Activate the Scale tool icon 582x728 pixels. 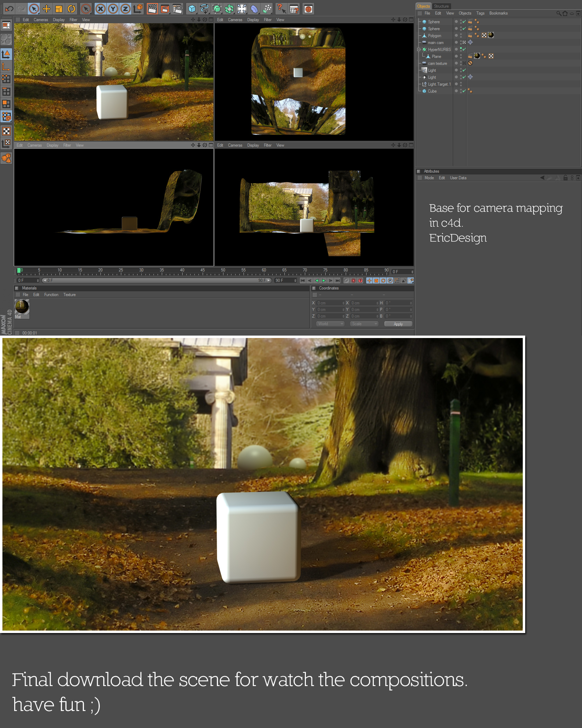pos(59,9)
